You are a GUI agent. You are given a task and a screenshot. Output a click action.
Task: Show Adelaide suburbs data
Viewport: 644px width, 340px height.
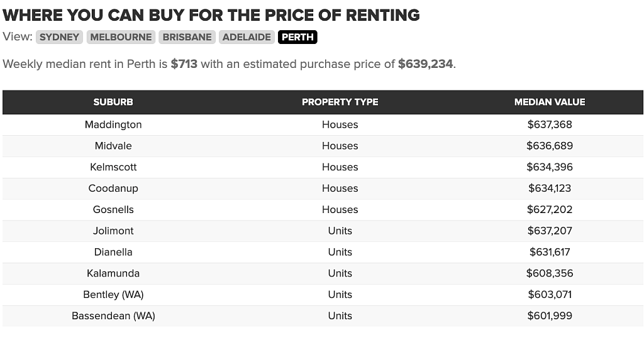tap(247, 37)
